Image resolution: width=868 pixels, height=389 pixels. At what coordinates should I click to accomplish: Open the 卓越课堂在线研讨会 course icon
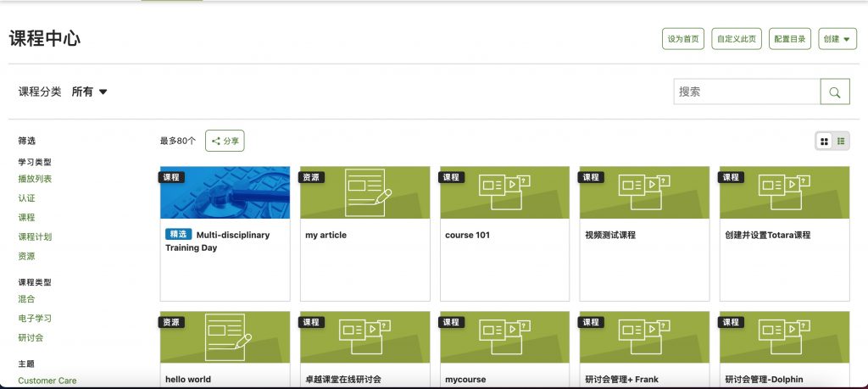click(x=364, y=337)
